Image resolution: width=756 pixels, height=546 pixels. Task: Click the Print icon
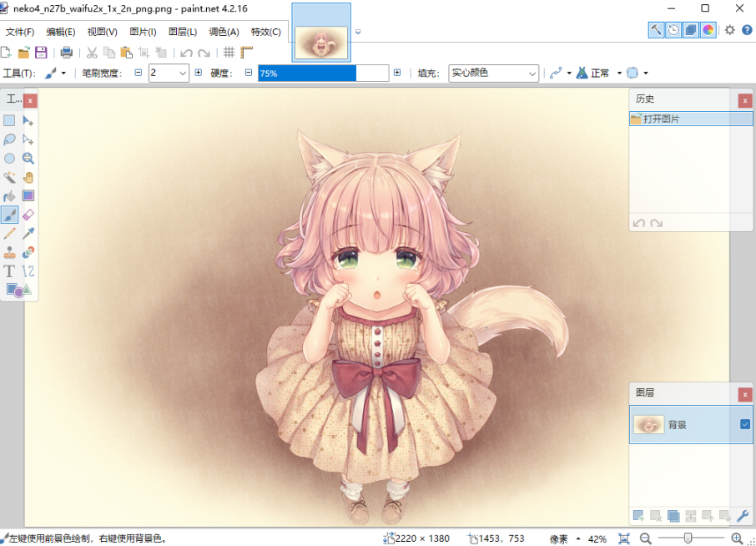tap(67, 53)
